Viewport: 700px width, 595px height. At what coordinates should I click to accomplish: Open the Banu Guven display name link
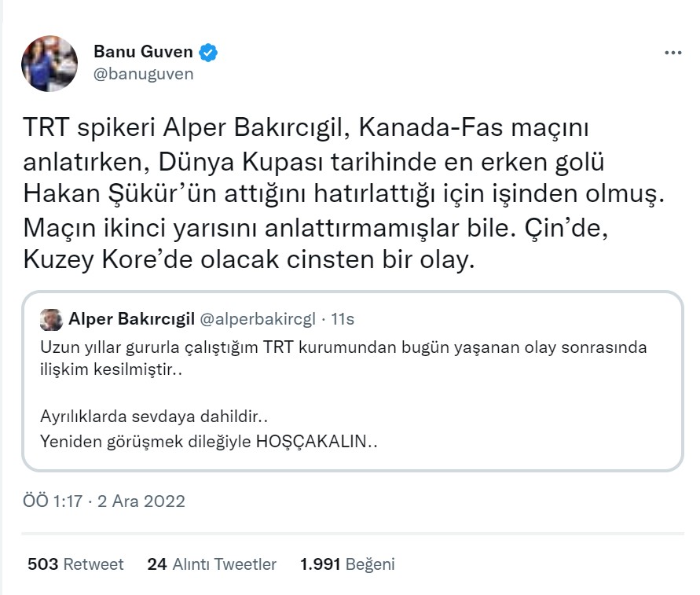[143, 53]
